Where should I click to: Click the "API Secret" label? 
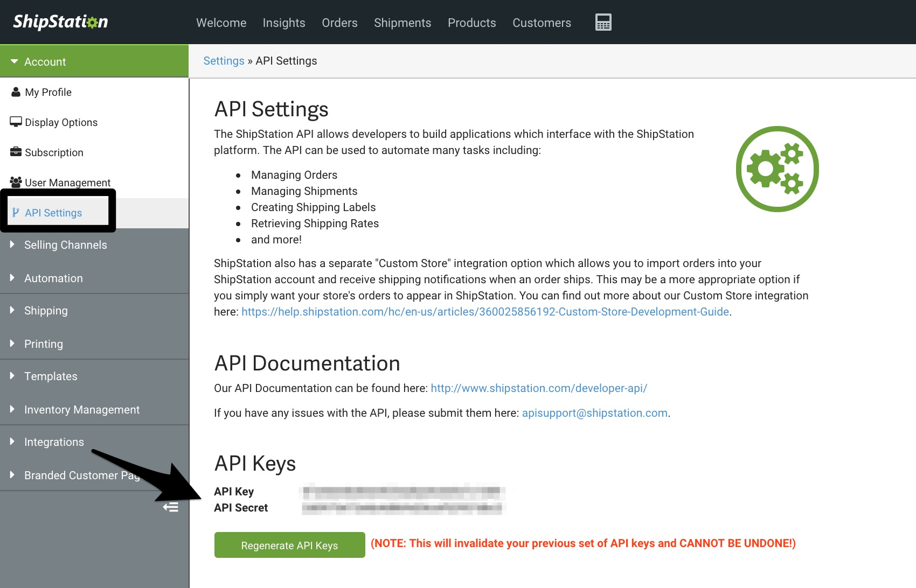(x=241, y=508)
